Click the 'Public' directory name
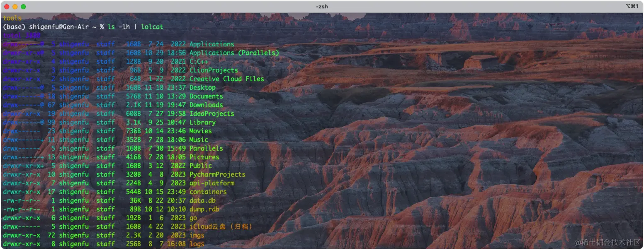This screenshot has height=250, width=644. click(x=201, y=166)
